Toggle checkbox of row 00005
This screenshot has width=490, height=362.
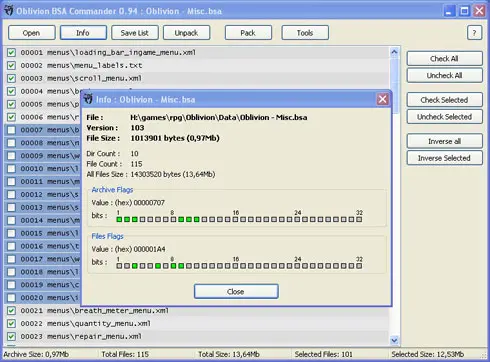[11, 104]
